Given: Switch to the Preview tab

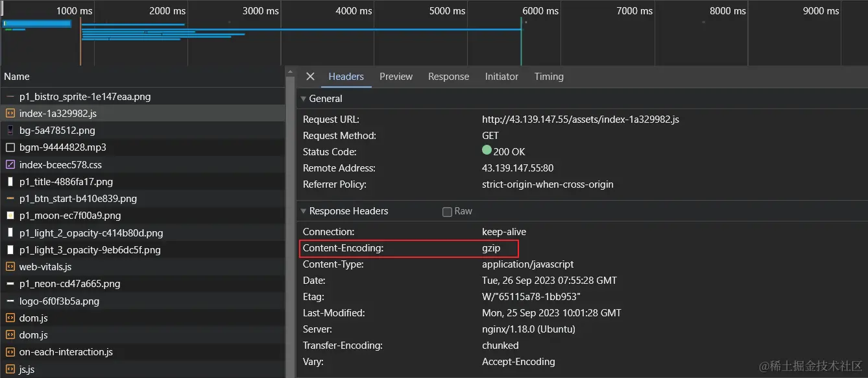Looking at the screenshot, I should [396, 77].
